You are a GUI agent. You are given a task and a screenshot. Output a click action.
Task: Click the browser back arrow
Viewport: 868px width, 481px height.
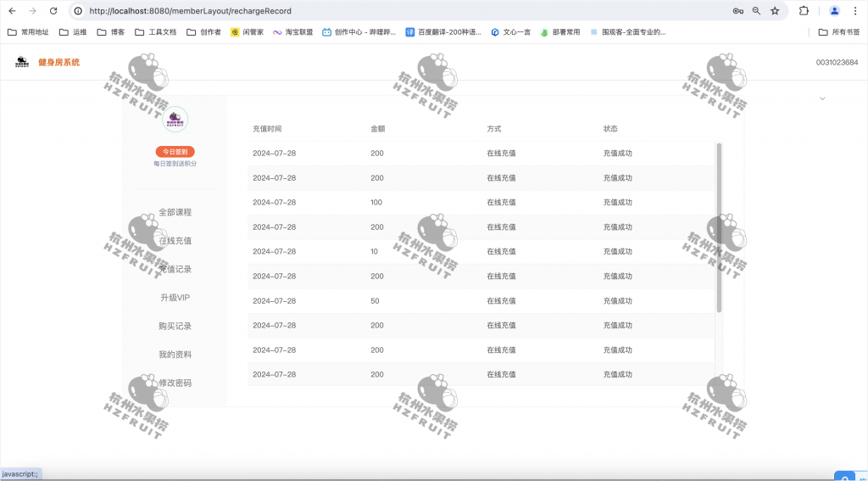pos(12,10)
